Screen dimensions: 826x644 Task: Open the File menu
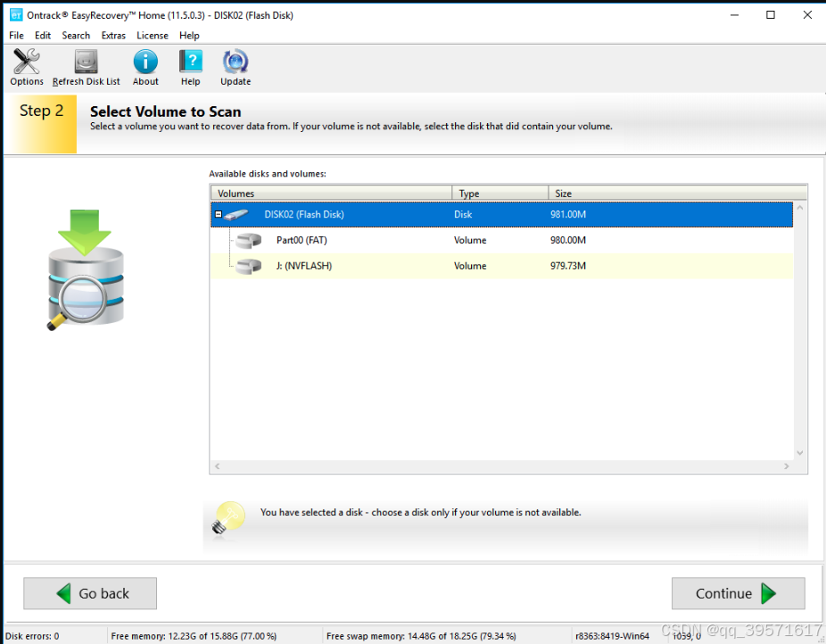click(x=16, y=36)
